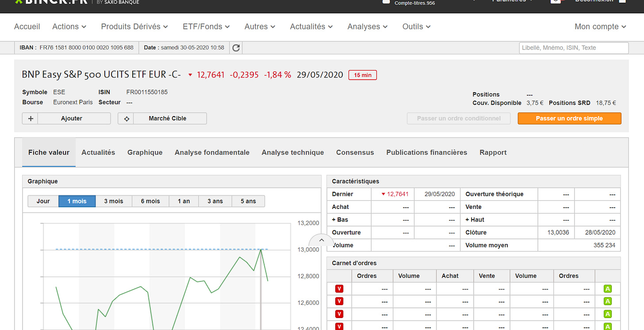
Task: Click the Clôture date 28/05/2020
Action: click(600, 232)
